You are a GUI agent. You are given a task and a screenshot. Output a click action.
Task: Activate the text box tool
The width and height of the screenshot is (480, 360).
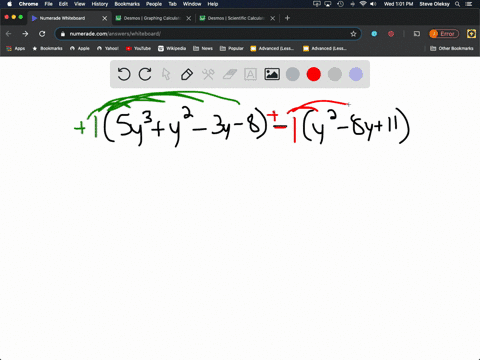pos(251,74)
